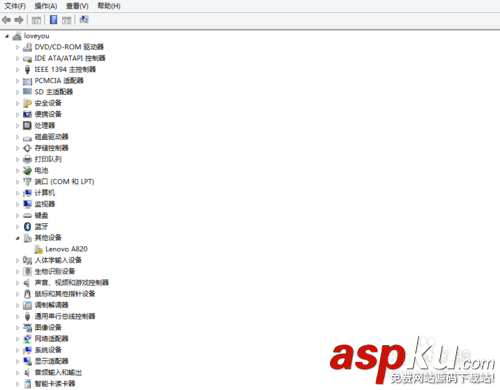Expand the 系统设备 node

coord(17,350)
